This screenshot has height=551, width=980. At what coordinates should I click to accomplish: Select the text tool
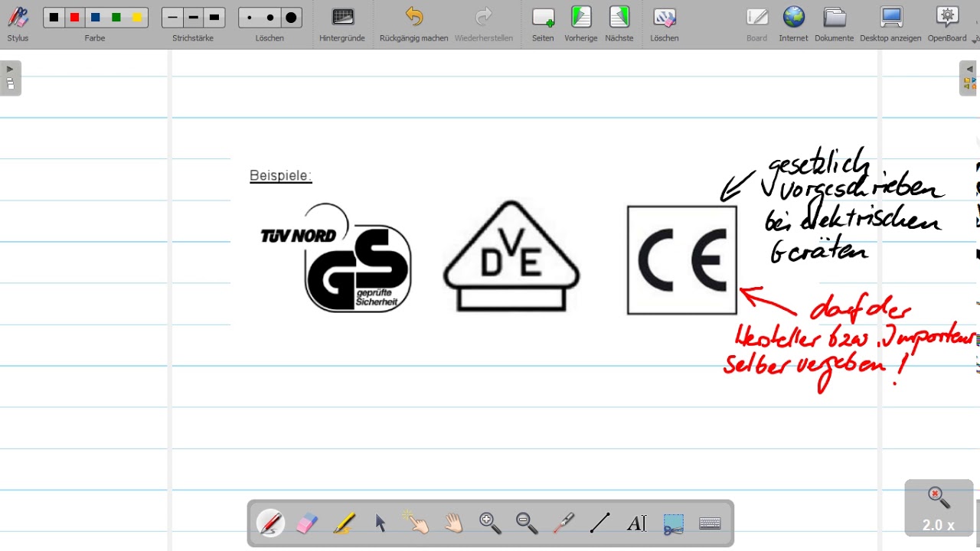(x=636, y=523)
